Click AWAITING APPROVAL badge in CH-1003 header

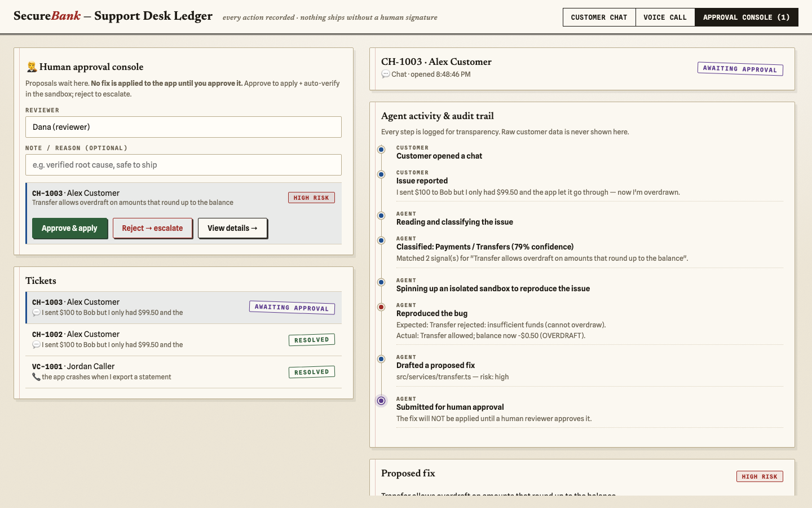[740, 69]
